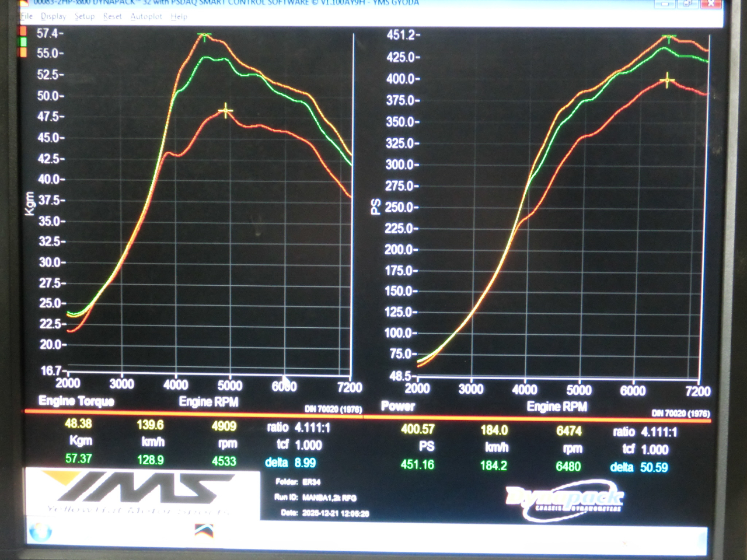
Task: Click yellow crosshair marker on torque graph
Action: pos(225,110)
